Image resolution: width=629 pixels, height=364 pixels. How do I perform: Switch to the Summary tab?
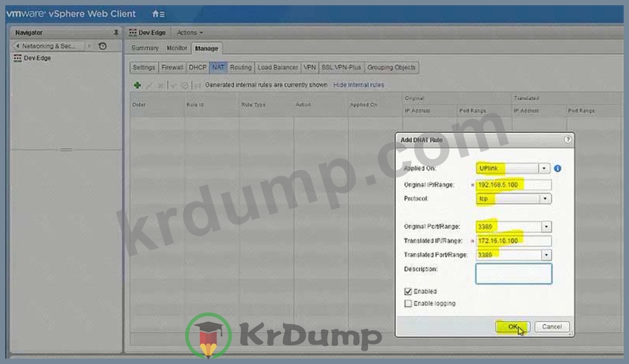click(x=145, y=48)
